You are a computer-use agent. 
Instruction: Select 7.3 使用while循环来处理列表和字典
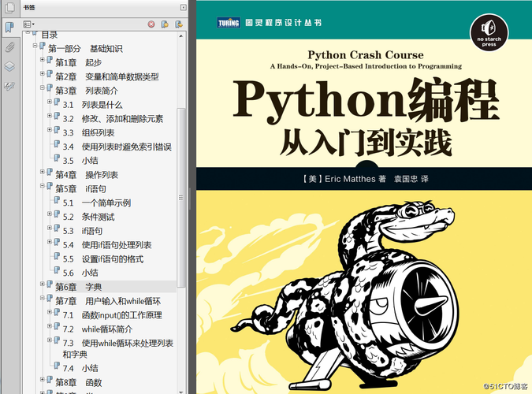[x=118, y=348]
